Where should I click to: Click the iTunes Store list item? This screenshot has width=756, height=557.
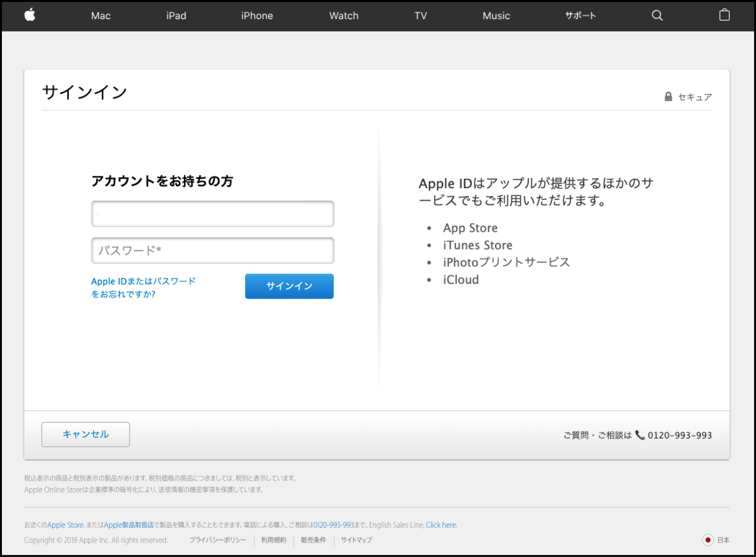pyautogui.click(x=478, y=245)
